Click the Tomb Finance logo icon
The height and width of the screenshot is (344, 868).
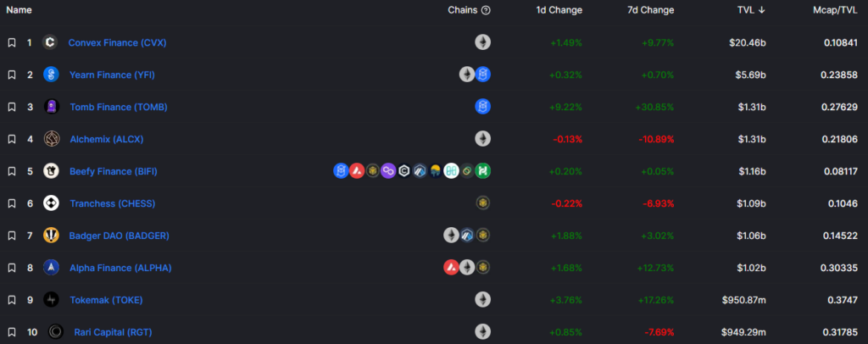[x=51, y=107]
